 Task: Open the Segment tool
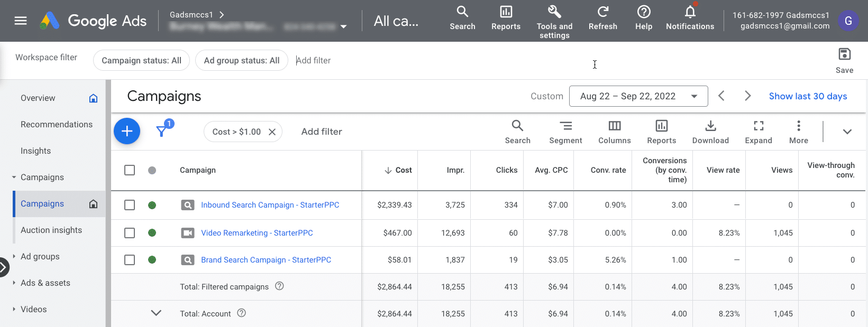(x=565, y=132)
